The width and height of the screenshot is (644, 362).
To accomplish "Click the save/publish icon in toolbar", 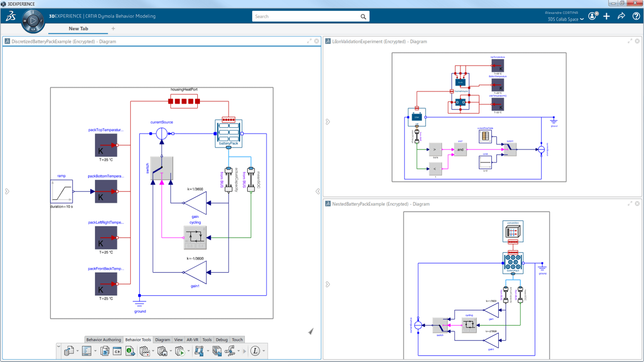I will [x=67, y=351].
